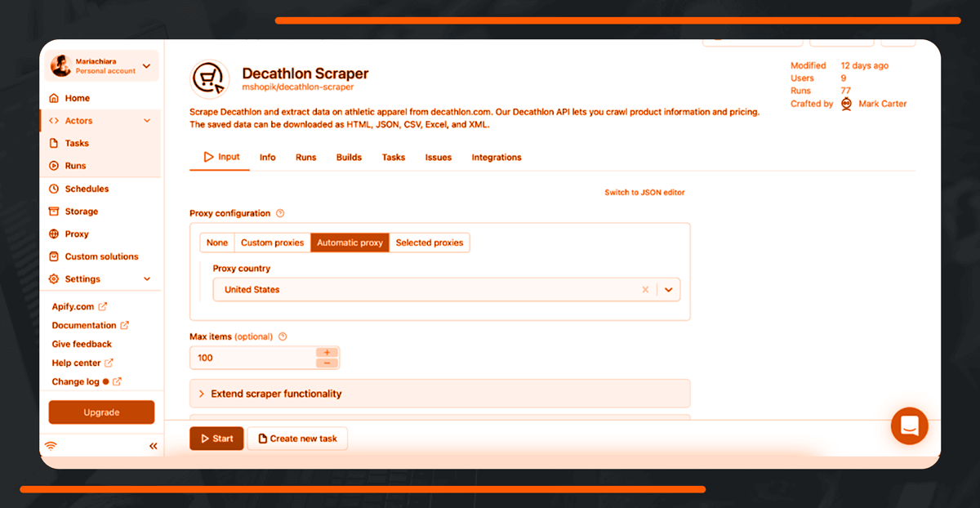Viewport: 980px width, 508px height.
Task: Switch to the Tasks tab
Action: click(394, 158)
